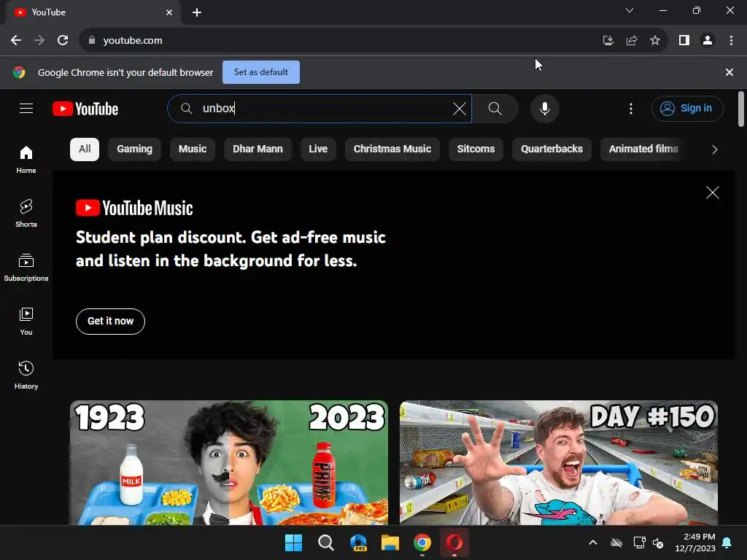Open the You section in sidebar

(x=26, y=322)
